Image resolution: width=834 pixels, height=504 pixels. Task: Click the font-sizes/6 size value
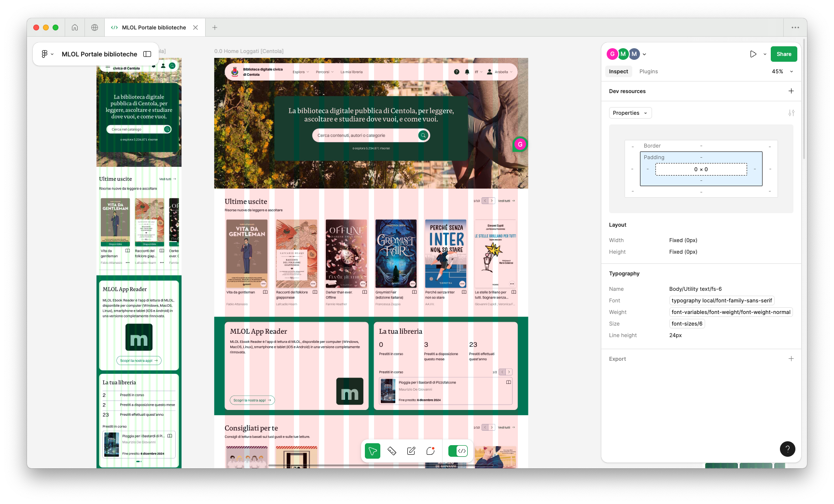tap(687, 324)
